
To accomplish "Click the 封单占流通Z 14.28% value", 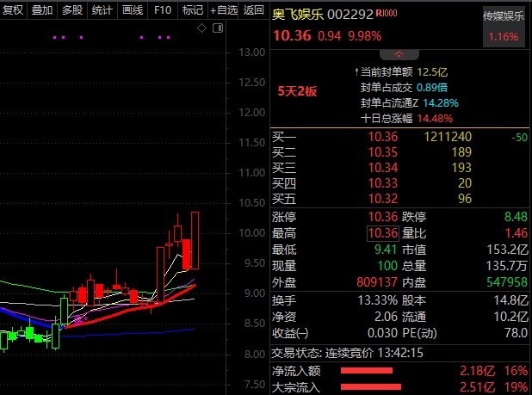I will (x=441, y=102).
